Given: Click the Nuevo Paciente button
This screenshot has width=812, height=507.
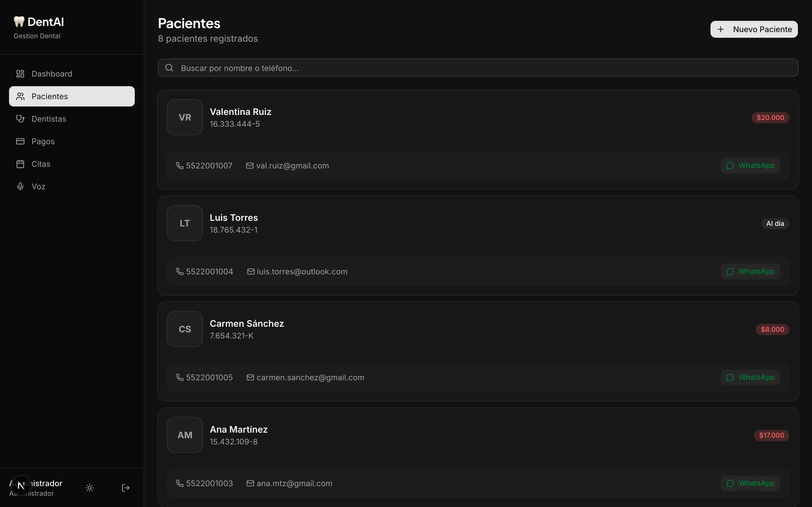Looking at the screenshot, I should point(754,30).
